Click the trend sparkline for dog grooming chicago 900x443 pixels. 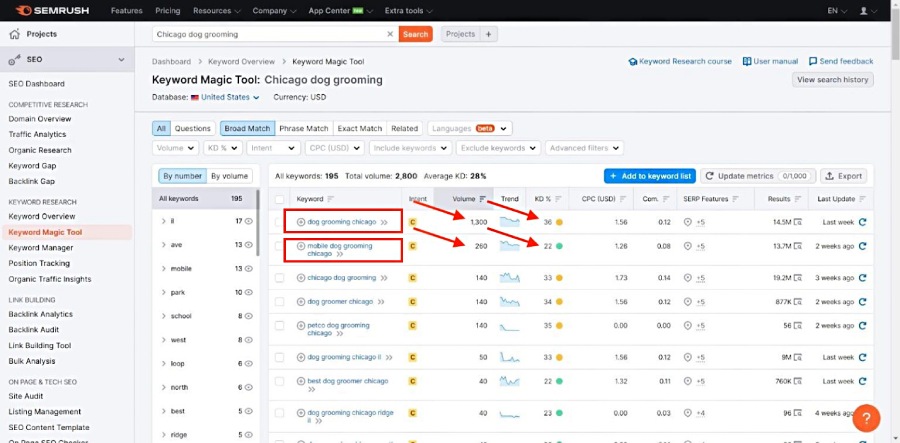click(510, 222)
